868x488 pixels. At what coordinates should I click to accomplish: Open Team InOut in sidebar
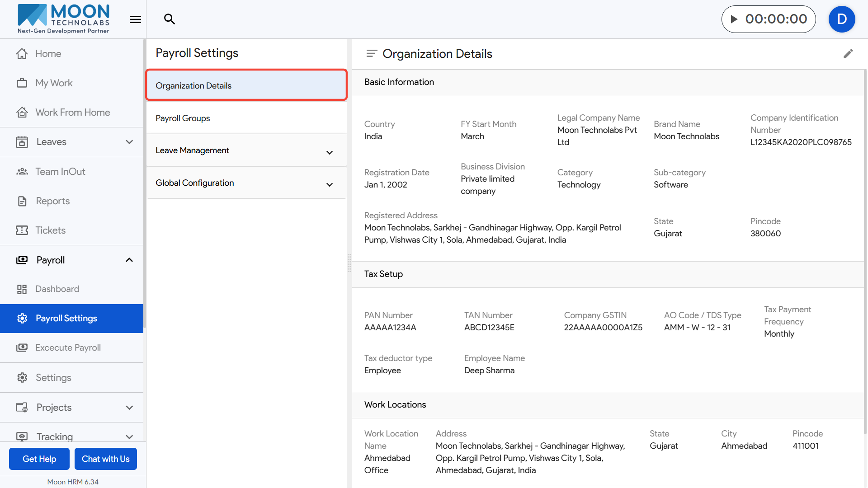(60, 172)
